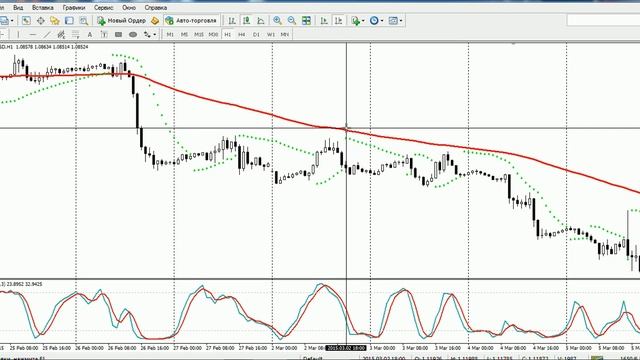Open the Сервис menu
The width and height of the screenshot is (640, 360).
[x=104, y=8]
